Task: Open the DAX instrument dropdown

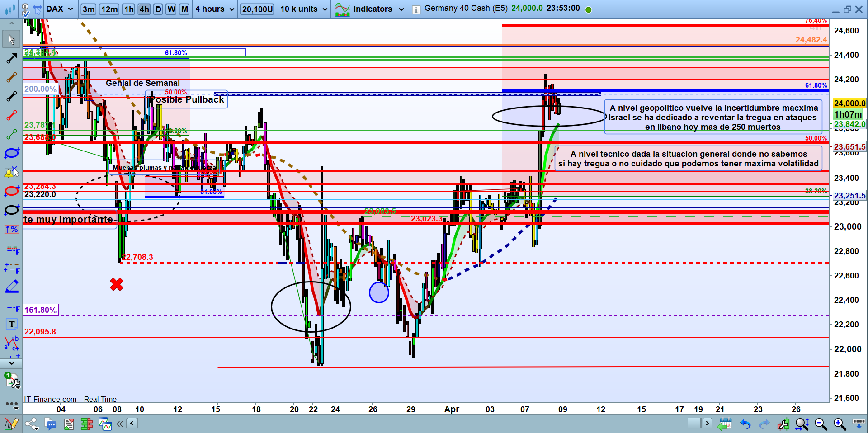Action: 59,9
